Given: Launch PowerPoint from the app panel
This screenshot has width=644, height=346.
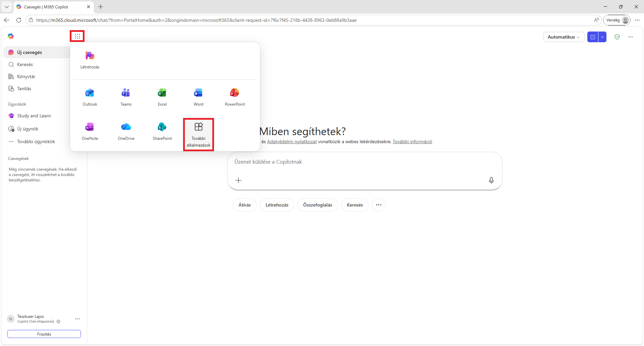Looking at the screenshot, I should 235,97.
